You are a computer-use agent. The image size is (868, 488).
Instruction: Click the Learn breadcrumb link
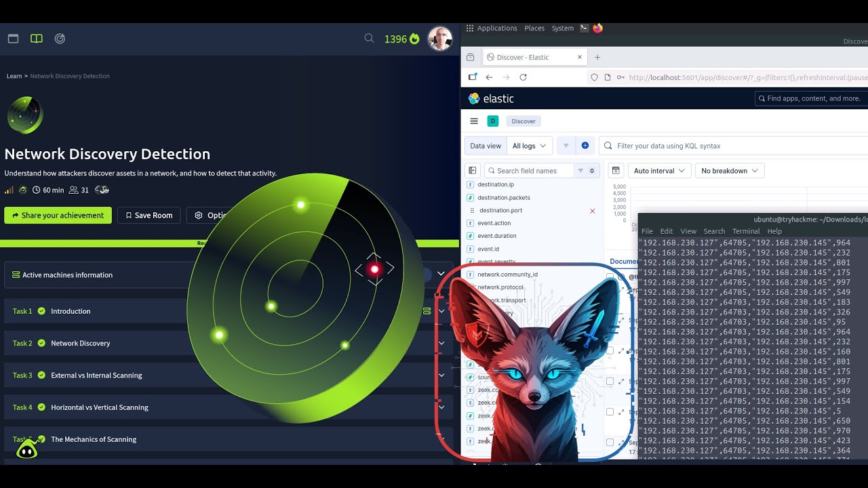[14, 76]
